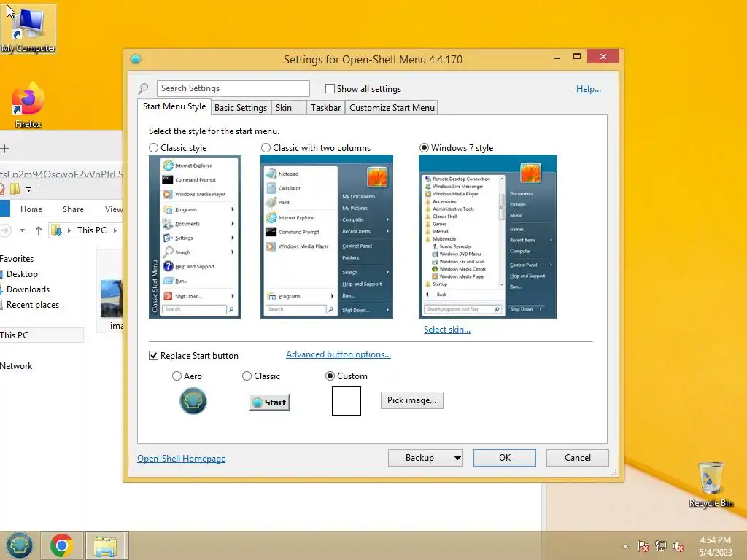Open My Computer desktop shortcut
Image resolution: width=747 pixels, height=560 pixels.
point(28,29)
